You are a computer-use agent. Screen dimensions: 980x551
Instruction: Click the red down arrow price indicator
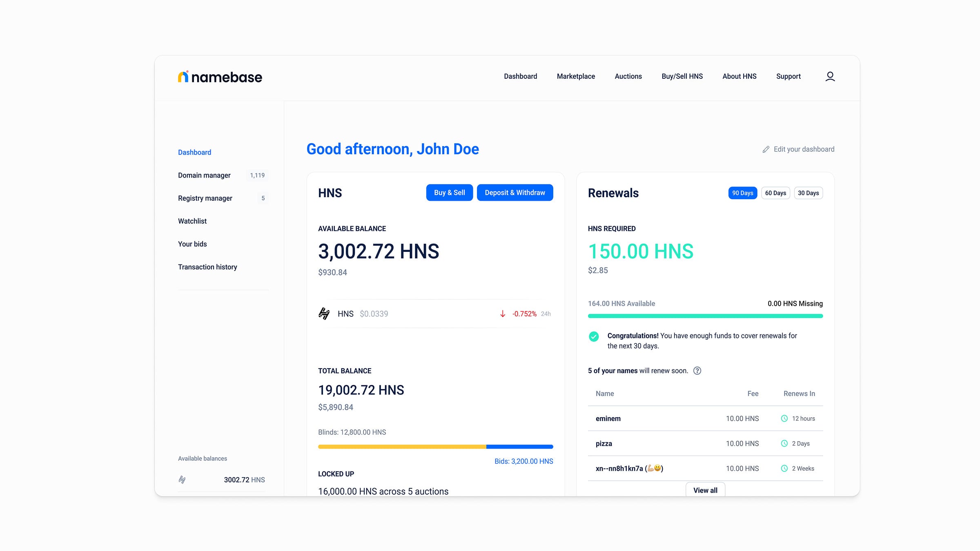(503, 314)
